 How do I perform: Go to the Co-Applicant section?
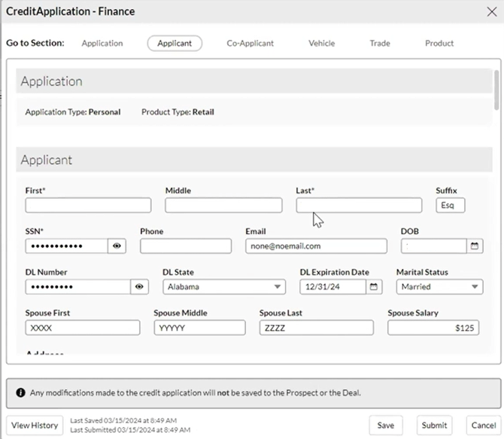pos(250,43)
